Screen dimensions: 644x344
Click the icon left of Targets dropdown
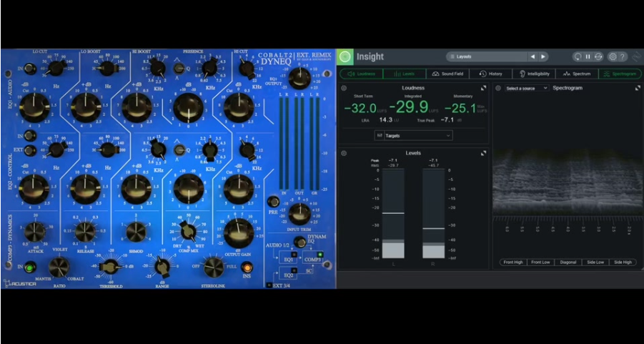tap(380, 135)
